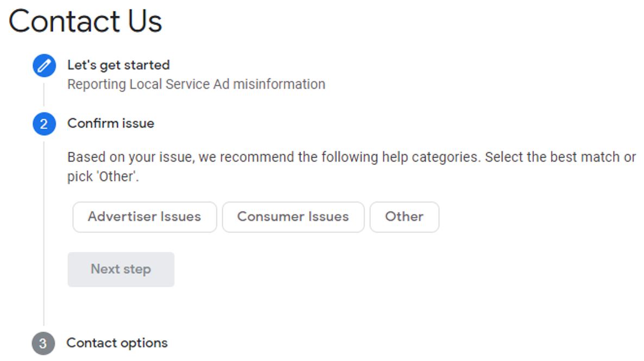Click the word 'Us' in the page title
Image resolution: width=644 pixels, height=361 pixels.
click(x=145, y=21)
